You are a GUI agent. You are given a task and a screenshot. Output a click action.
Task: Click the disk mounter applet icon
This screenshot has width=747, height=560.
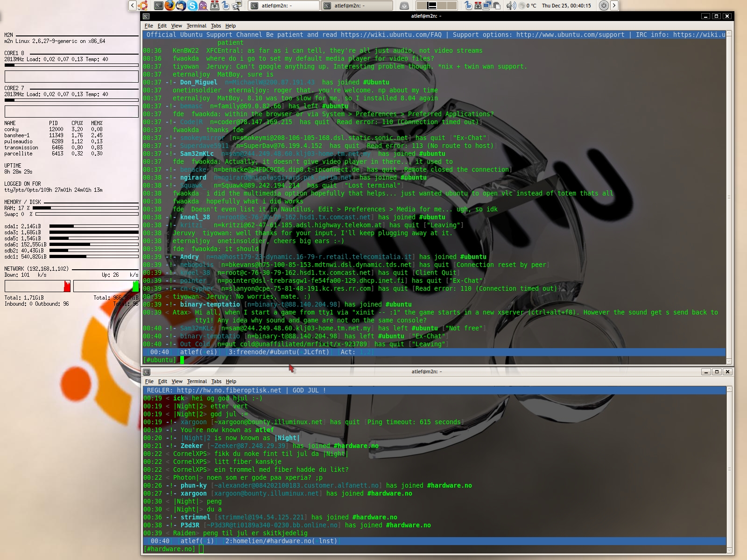404,6
